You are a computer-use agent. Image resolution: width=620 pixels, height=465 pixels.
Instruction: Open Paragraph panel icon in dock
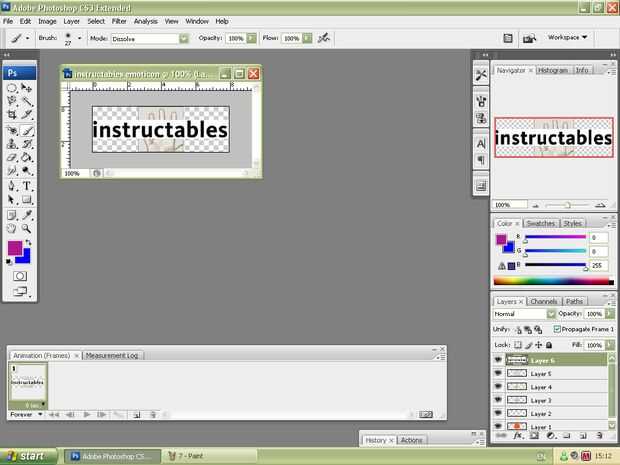[x=481, y=160]
